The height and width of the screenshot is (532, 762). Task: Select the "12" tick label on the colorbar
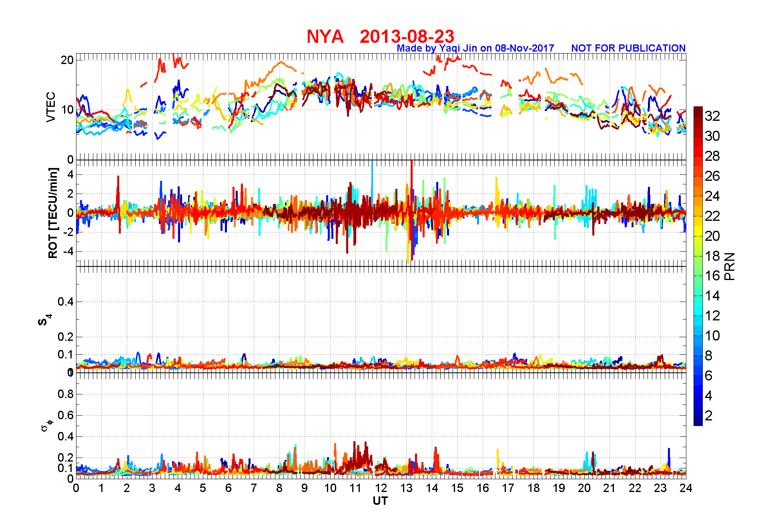coord(712,316)
